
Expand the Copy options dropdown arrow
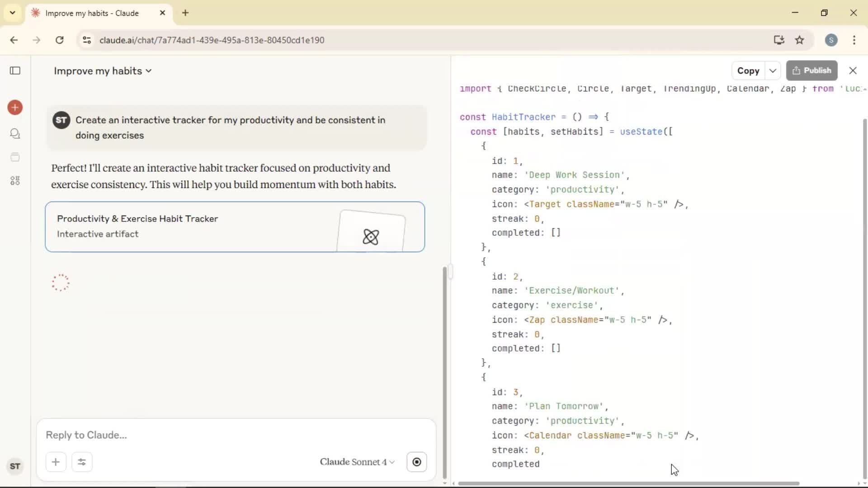pos(773,70)
